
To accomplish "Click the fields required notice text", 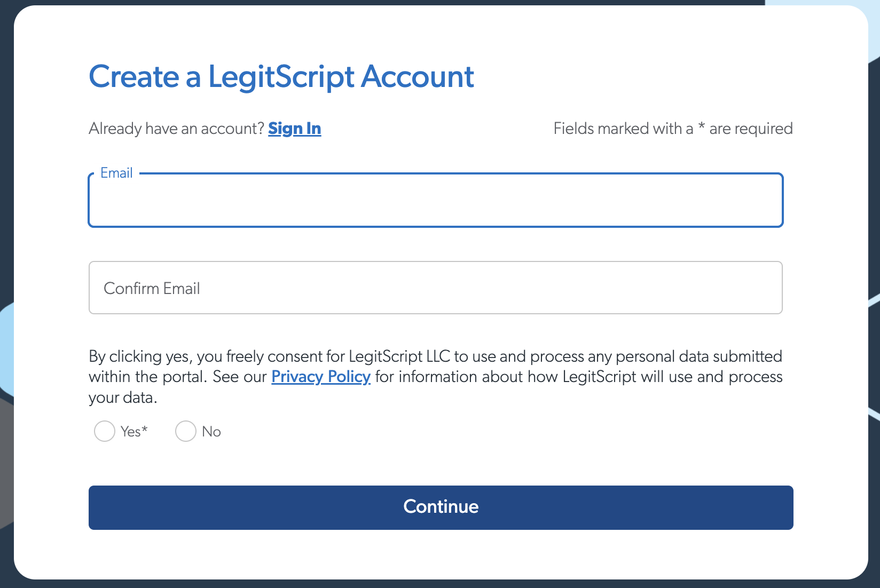I will (673, 128).
